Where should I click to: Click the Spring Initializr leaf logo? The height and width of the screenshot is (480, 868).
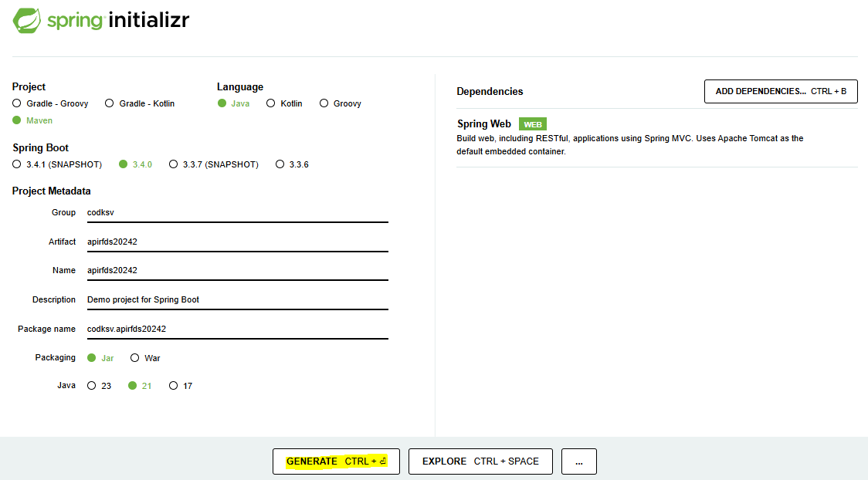(x=25, y=20)
